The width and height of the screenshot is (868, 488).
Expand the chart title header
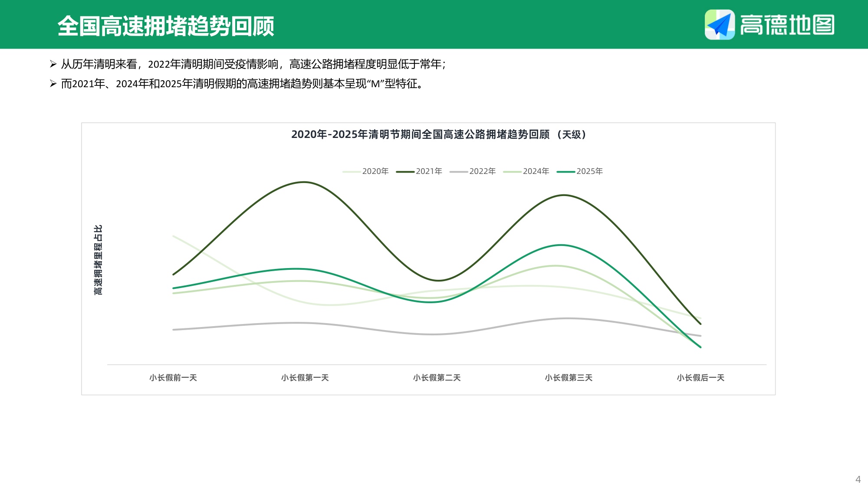coord(441,135)
